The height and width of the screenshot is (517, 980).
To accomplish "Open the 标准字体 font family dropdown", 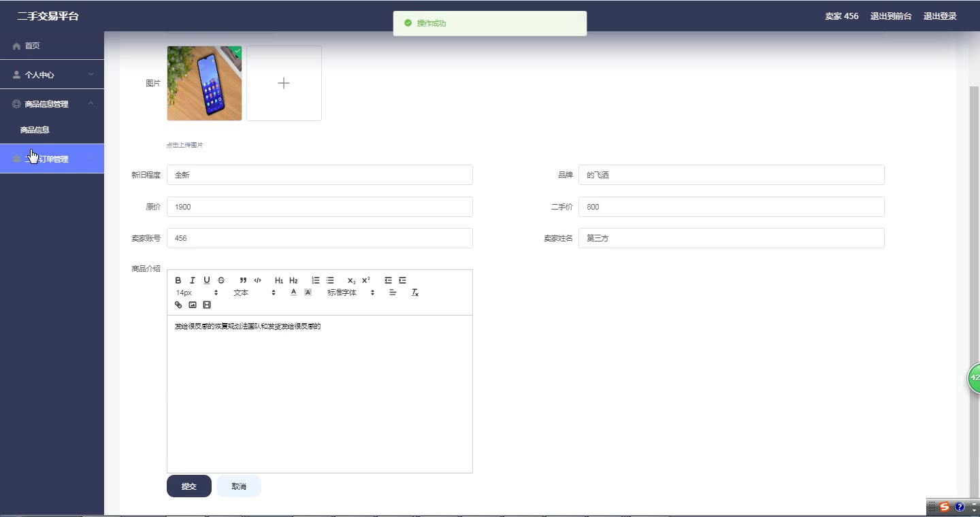I will click(x=350, y=293).
